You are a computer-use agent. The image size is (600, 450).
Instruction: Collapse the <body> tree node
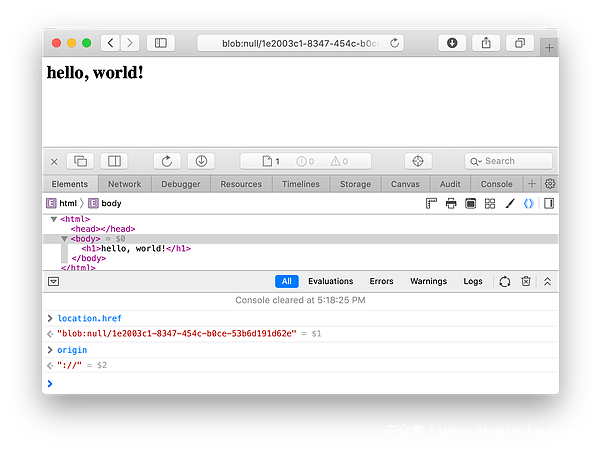point(64,239)
